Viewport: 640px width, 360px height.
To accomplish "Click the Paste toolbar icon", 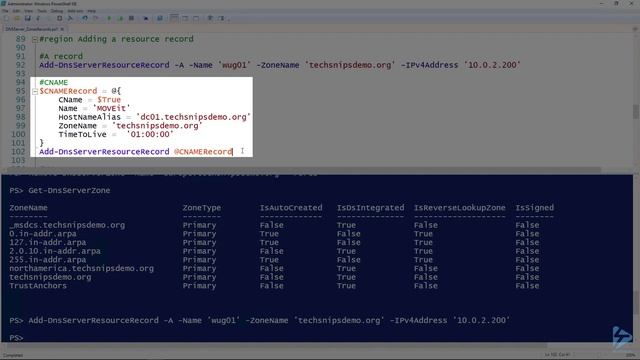I will pyautogui.click(x=60, y=18).
